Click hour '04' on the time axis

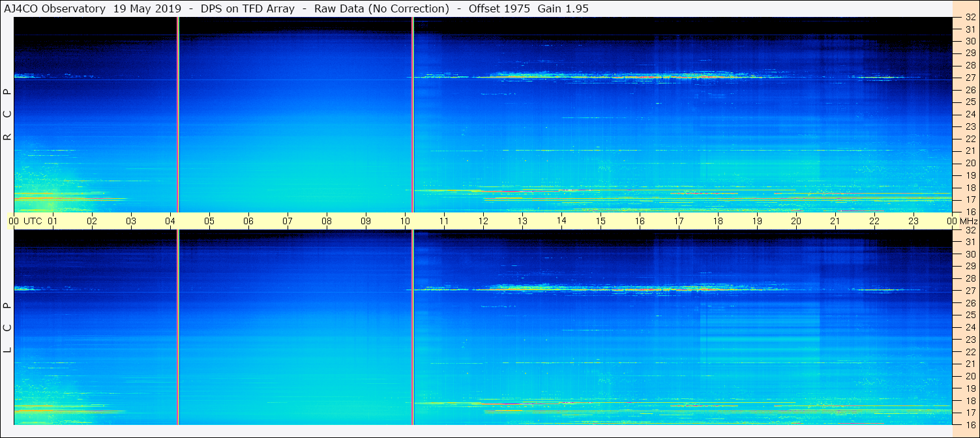pyautogui.click(x=170, y=222)
